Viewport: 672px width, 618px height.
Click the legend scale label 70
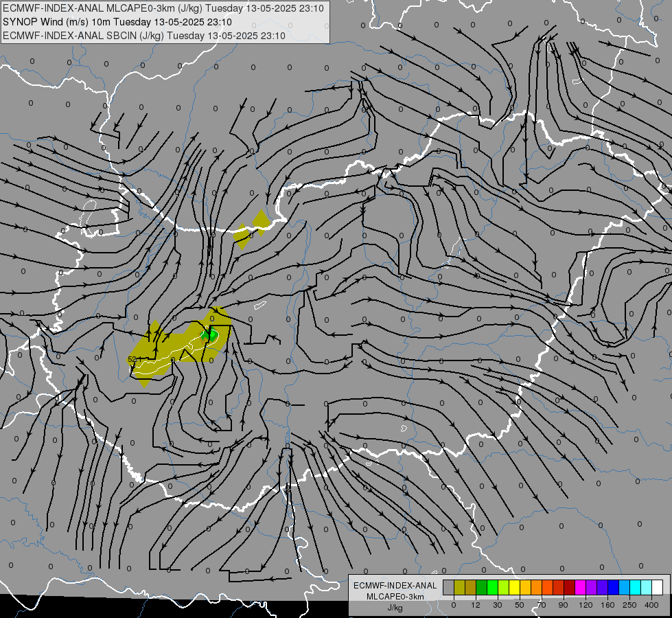542,605
